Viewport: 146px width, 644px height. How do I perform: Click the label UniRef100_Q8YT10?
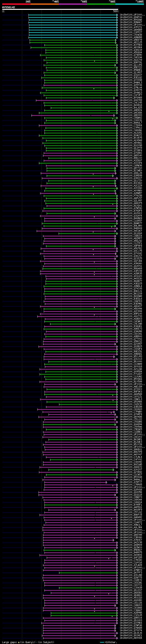click(131, 168)
